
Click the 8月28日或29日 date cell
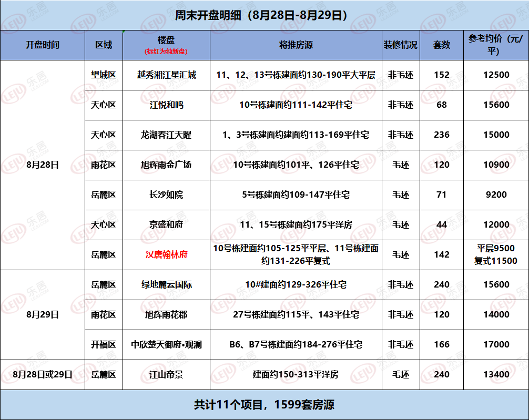43,375
